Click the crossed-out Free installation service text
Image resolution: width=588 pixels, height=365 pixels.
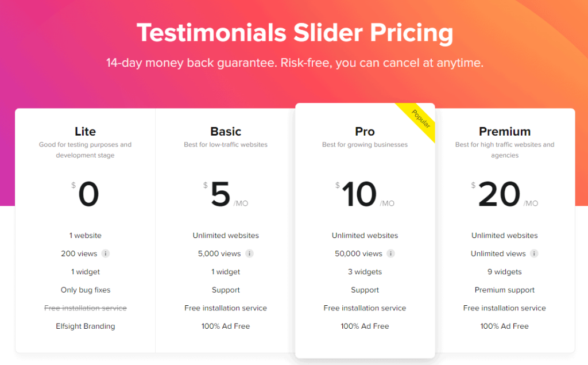[x=86, y=308]
